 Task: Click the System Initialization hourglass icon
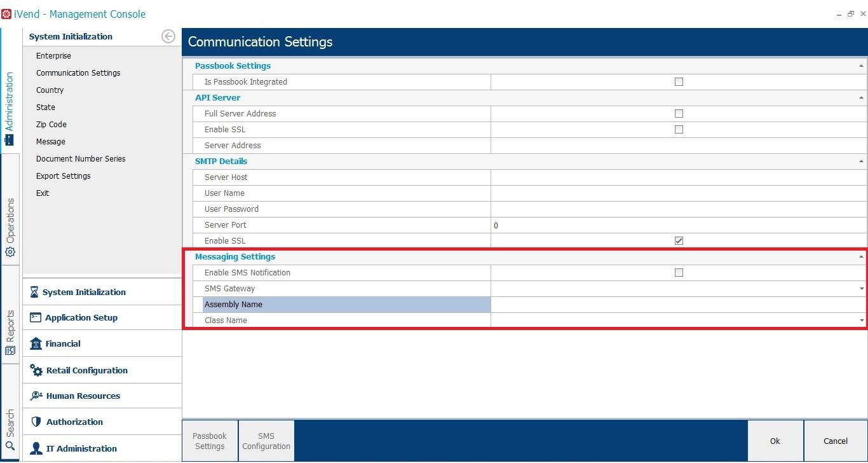point(34,292)
